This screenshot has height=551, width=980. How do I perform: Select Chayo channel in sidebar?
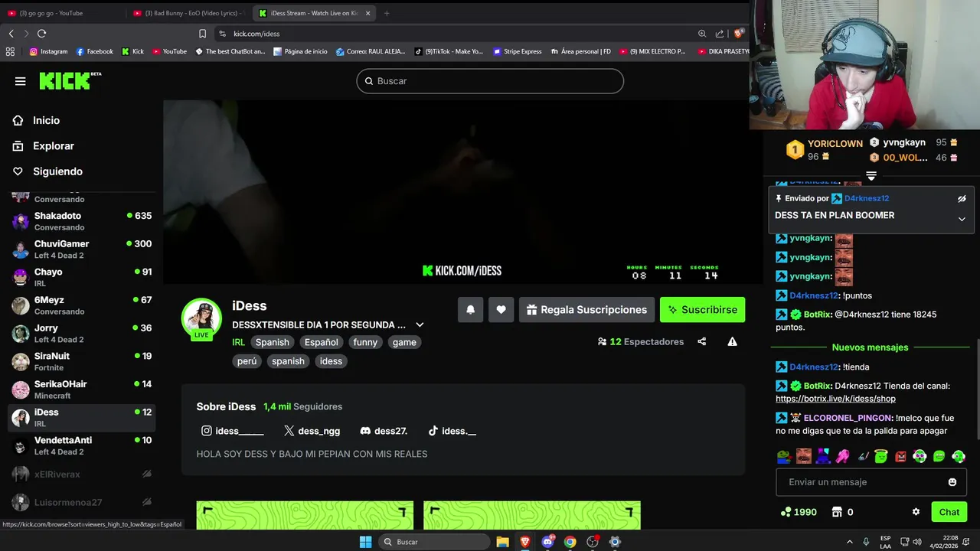83,277
